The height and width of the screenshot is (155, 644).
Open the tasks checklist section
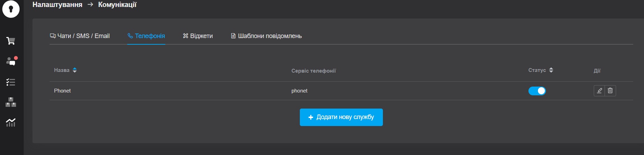(x=11, y=82)
